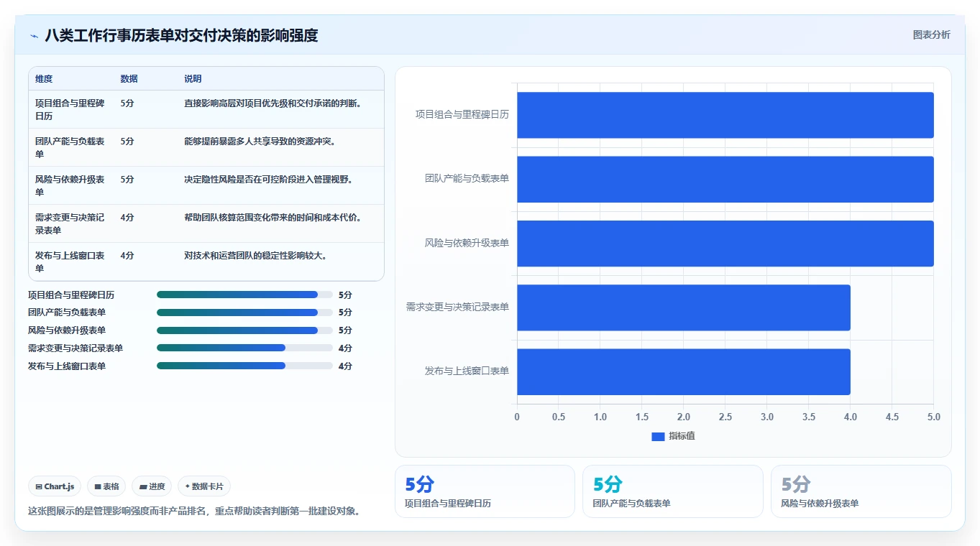Click the blue legend swatch for 指标值
The width and height of the screenshot is (980, 546).
(x=658, y=436)
